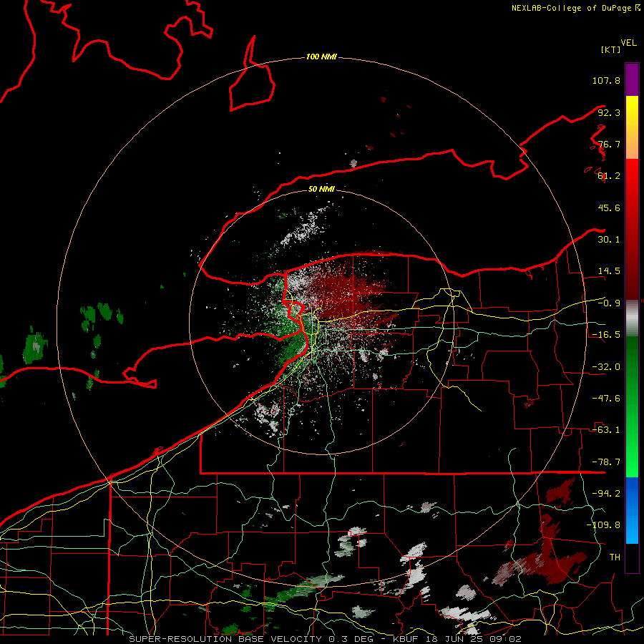Click the 45.6 velocity scale value
The image size is (644, 644).
pos(609,208)
